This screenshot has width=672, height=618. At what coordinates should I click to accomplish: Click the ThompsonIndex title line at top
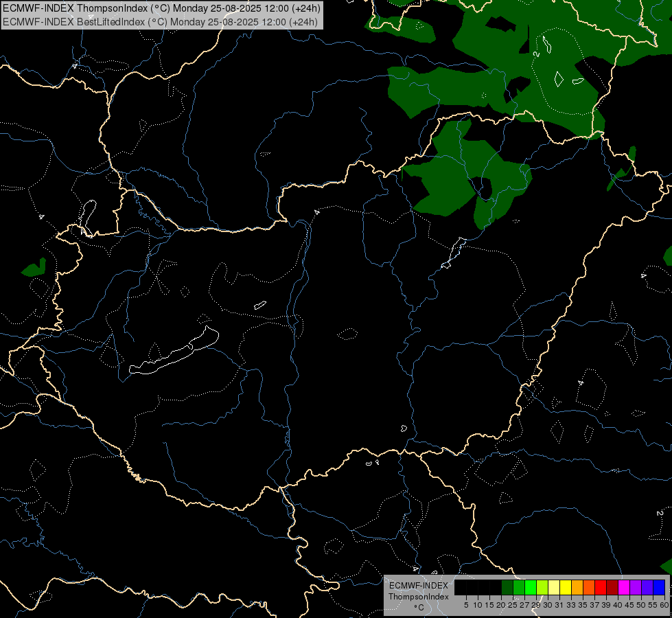pyautogui.click(x=161, y=8)
